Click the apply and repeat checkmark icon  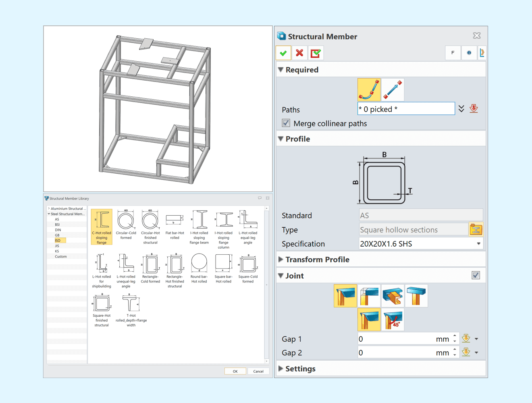tap(316, 53)
